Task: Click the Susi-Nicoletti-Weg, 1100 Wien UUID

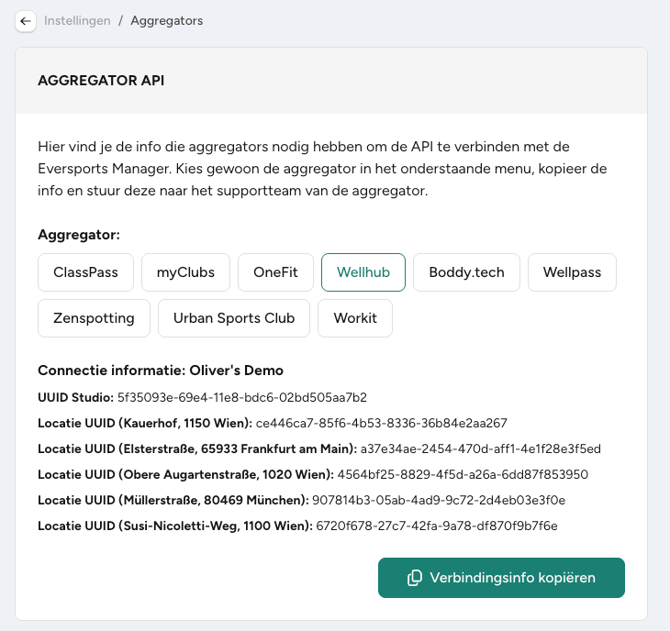Action: [x=437, y=526]
